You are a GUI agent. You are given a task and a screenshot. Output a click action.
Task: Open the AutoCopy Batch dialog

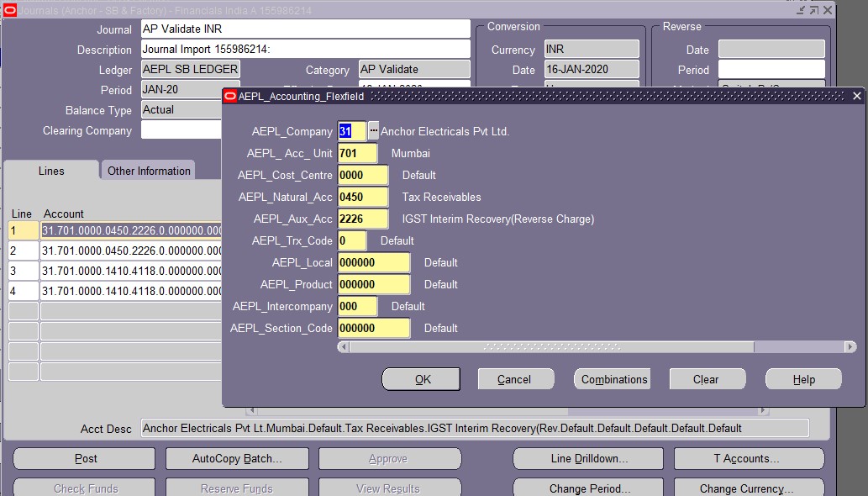point(236,458)
